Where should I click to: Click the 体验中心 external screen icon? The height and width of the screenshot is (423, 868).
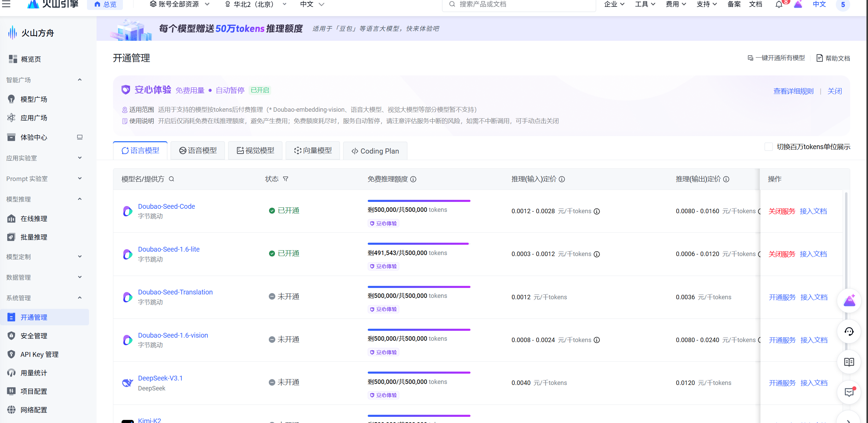80,137
